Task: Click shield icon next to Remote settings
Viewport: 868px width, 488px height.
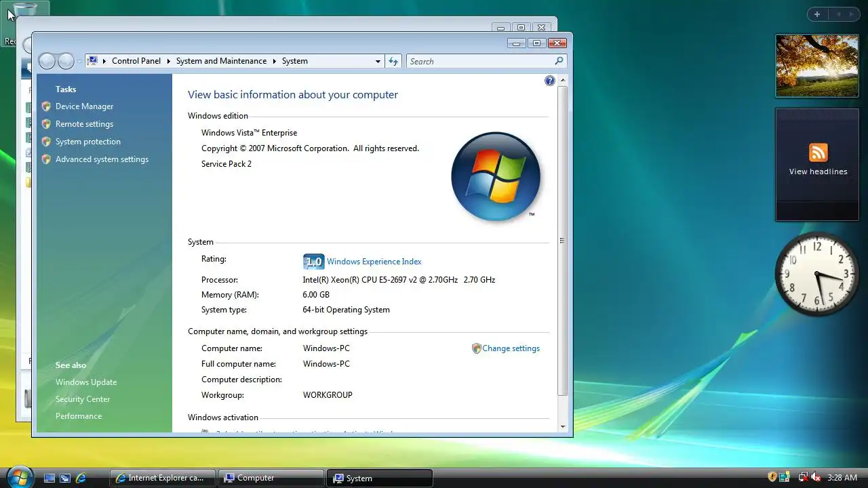Action: pos(46,124)
